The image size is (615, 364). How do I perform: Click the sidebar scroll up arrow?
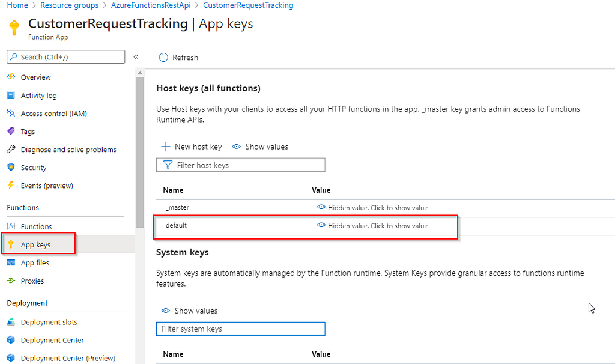pyautogui.click(x=140, y=73)
